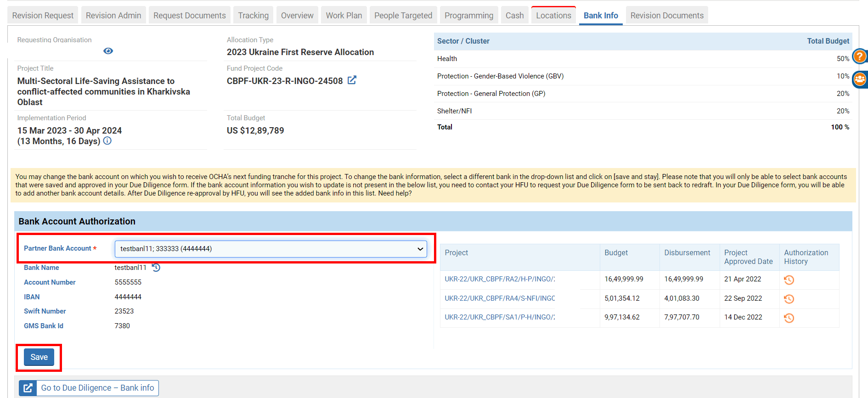
Task: Open Request Documents tab
Action: [190, 16]
